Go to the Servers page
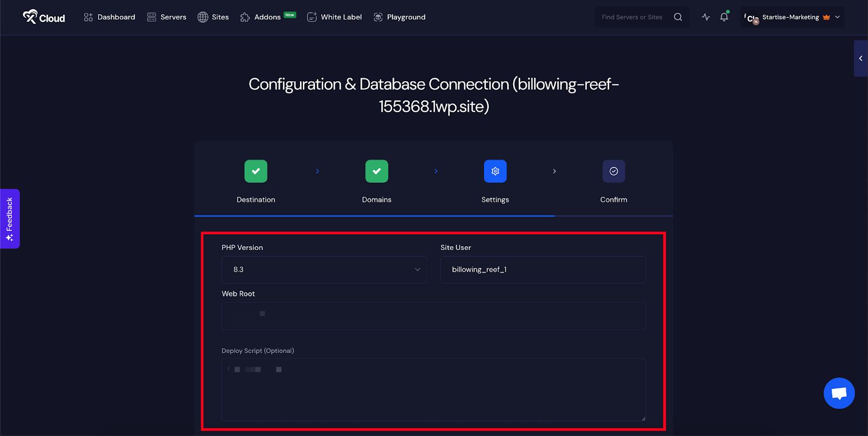Viewport: 868px width, 436px height. (167, 17)
